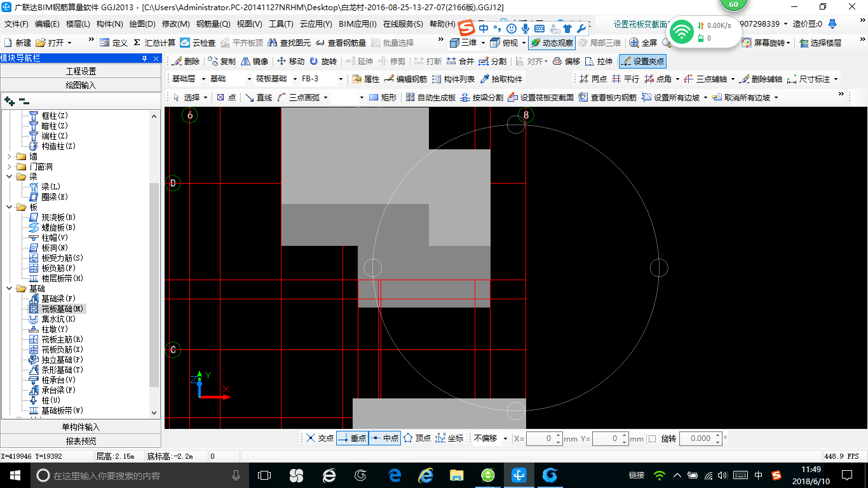Click 云检查 cloud check
The width and height of the screenshot is (868, 488).
pyautogui.click(x=198, y=43)
